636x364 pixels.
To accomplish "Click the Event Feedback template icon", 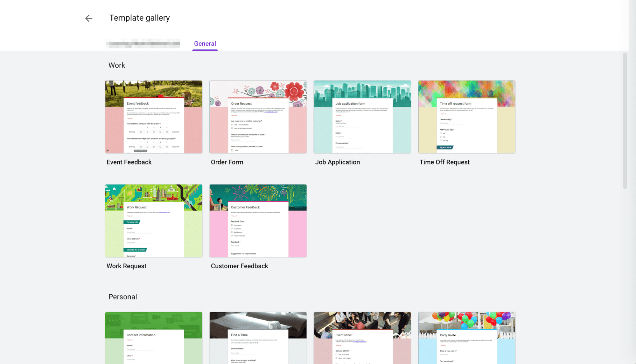I will (153, 117).
